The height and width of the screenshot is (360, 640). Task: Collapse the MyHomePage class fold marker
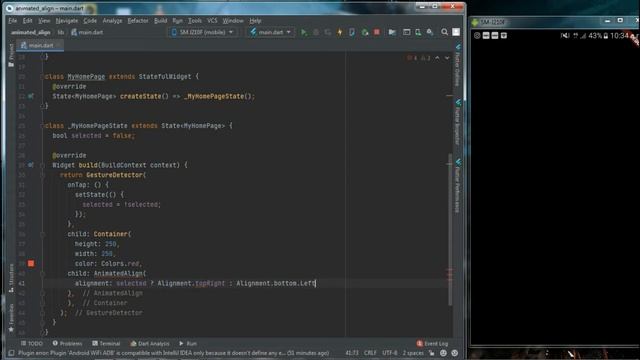(x=42, y=76)
